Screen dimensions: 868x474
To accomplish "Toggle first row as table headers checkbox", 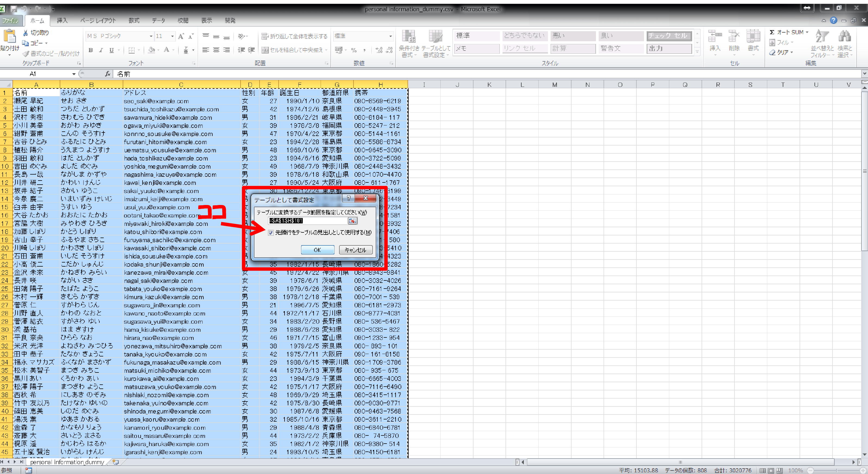I will click(271, 232).
